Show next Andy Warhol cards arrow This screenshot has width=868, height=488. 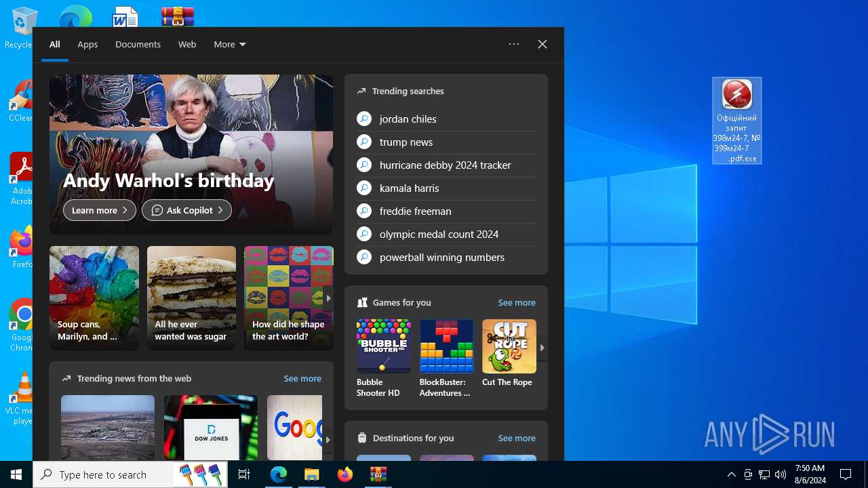click(x=328, y=298)
